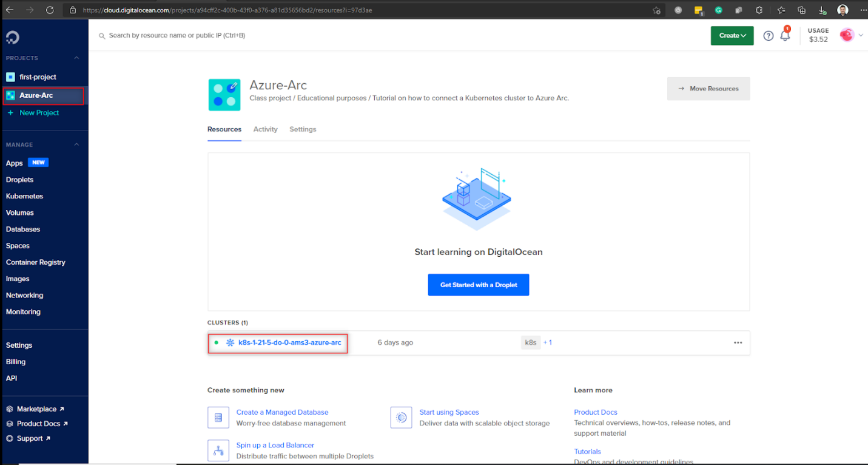Click the pink account avatar
The width and height of the screenshot is (868, 465).
pos(847,35)
